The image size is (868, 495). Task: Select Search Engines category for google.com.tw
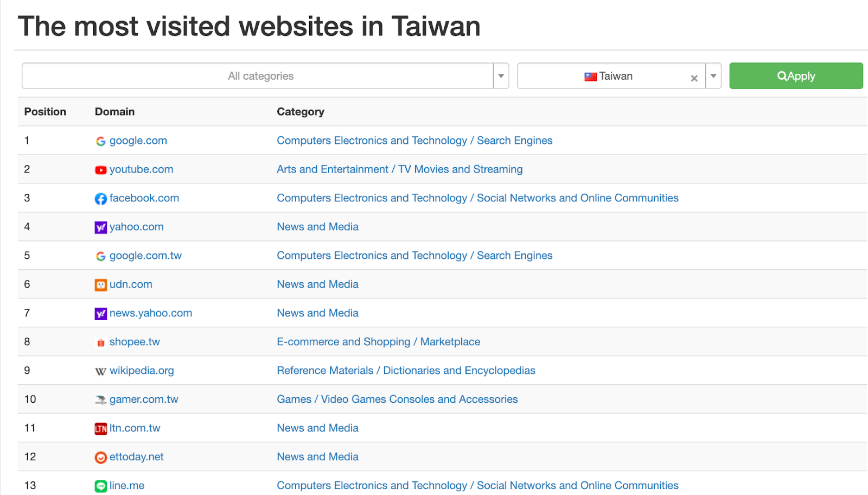[414, 256]
